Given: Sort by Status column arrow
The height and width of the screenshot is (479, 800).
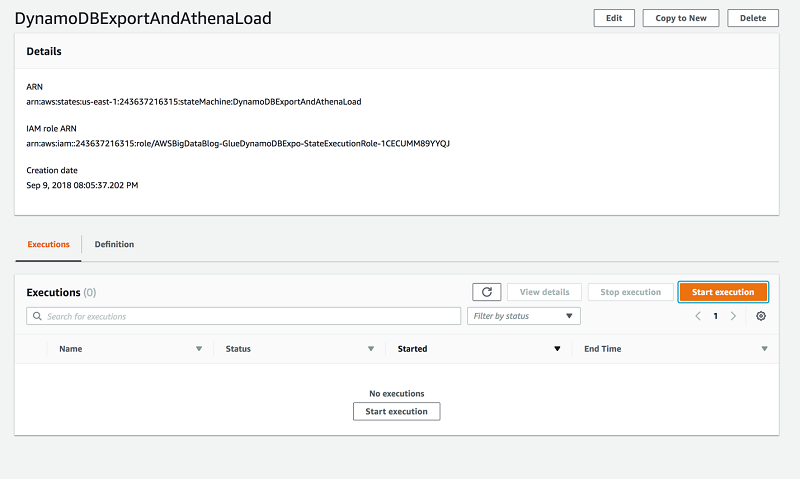Looking at the screenshot, I should tap(371, 349).
